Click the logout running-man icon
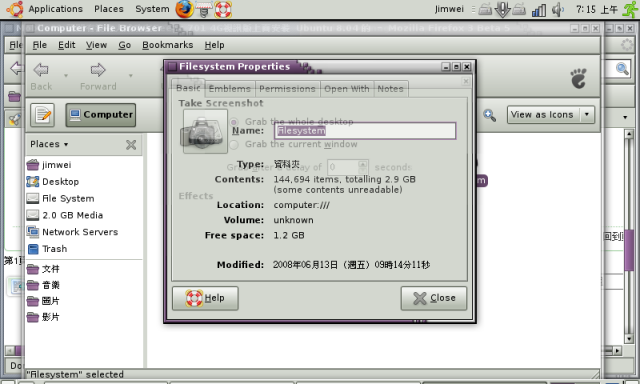Viewport: 640px width, 384px height. click(x=630, y=9)
